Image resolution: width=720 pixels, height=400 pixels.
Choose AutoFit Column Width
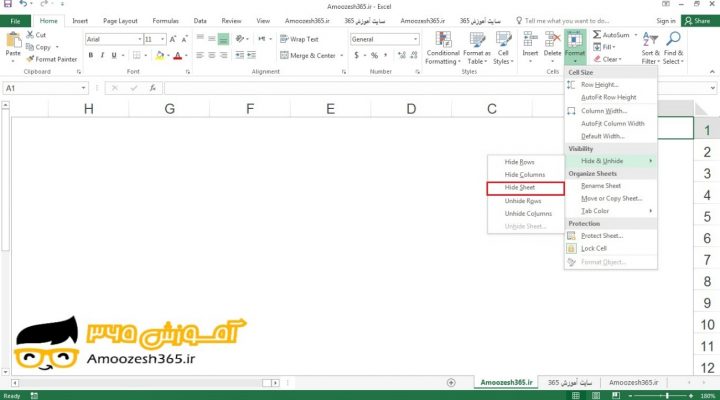click(613, 124)
